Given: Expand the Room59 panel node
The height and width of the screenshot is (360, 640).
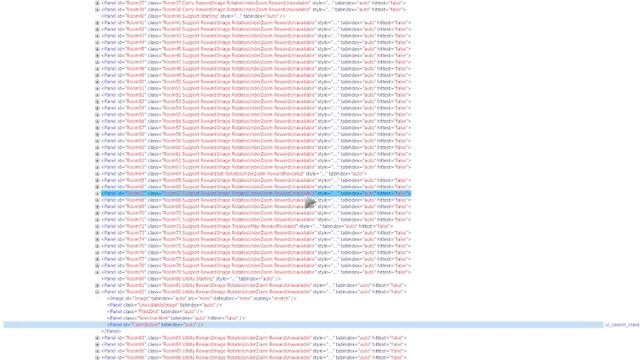Looking at the screenshot, I should pos(97,141).
